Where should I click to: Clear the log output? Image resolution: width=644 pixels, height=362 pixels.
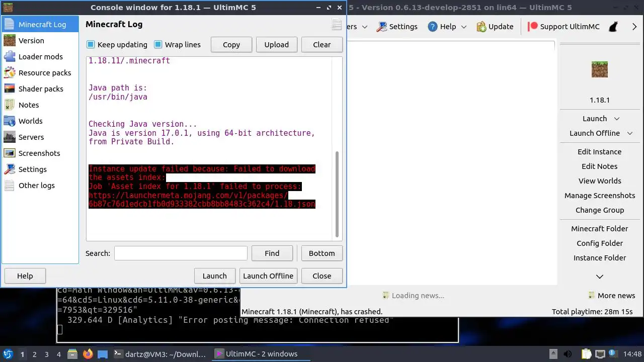(322, 44)
